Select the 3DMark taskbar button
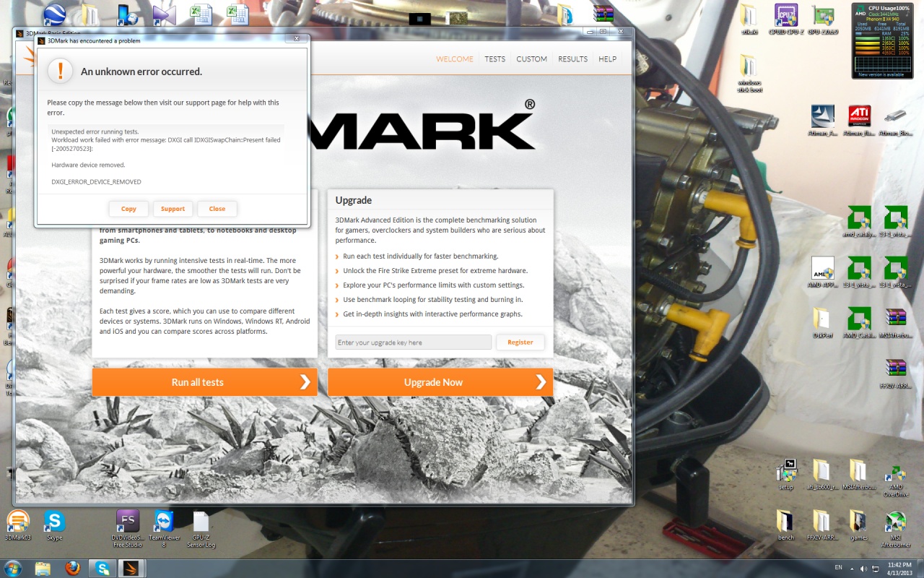 point(131,568)
